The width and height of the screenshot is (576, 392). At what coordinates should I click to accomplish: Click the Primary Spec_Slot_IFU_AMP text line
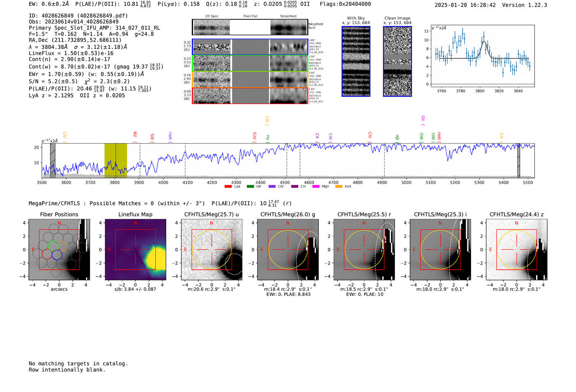click(x=95, y=28)
